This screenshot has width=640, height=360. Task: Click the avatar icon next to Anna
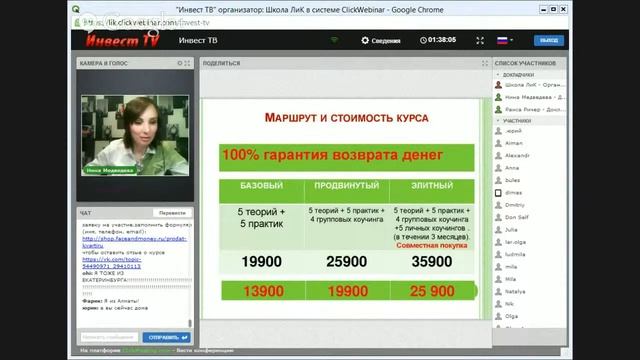coord(498,168)
